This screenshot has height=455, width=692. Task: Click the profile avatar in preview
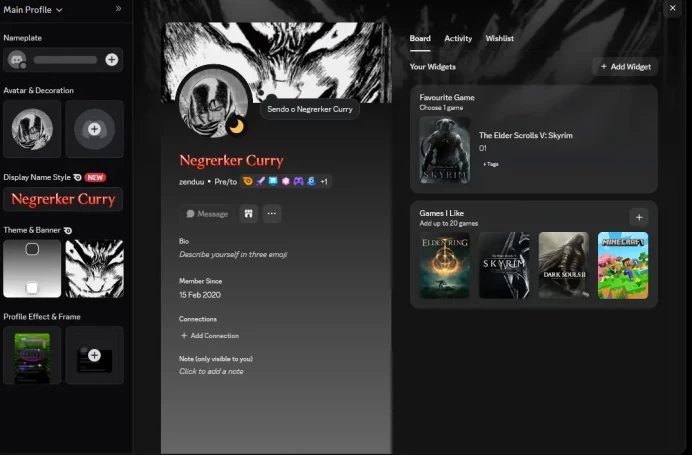point(214,104)
